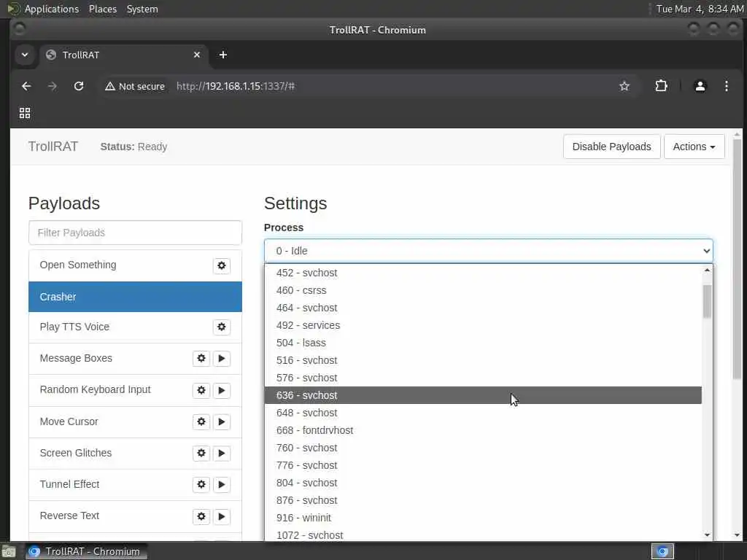Select the Screen Glitches payload row
The height and width of the screenshot is (560, 747).
tap(135, 454)
